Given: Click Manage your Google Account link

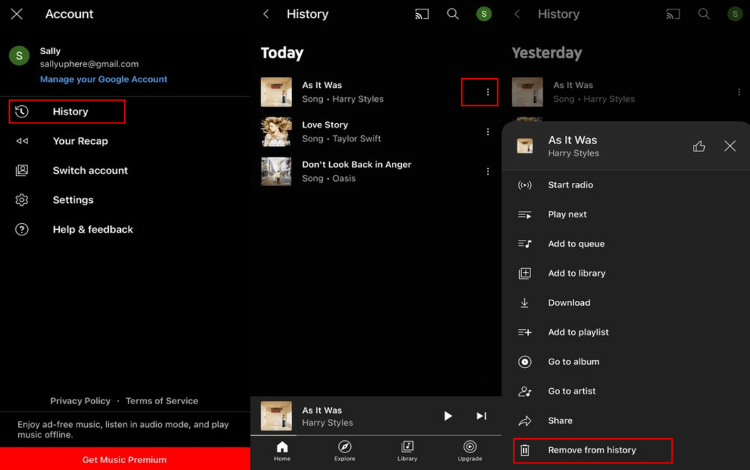Looking at the screenshot, I should [x=103, y=79].
